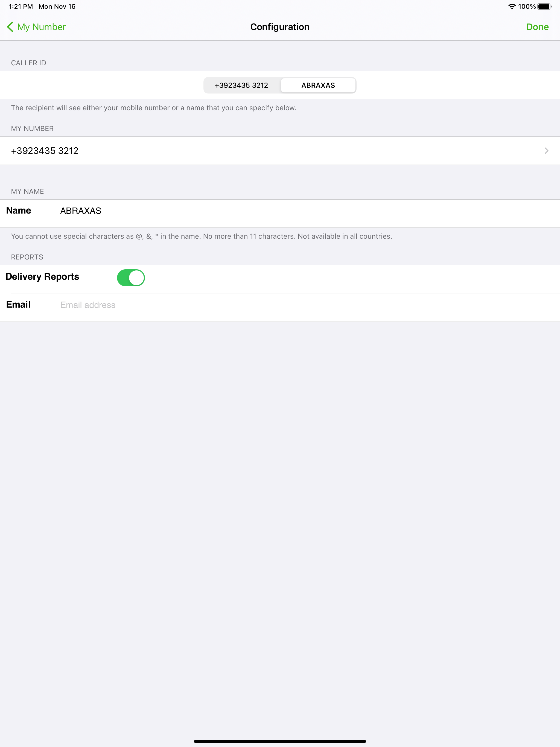Disable the Delivery Reports switch
Viewport: 560px width, 747px height.
point(131,277)
